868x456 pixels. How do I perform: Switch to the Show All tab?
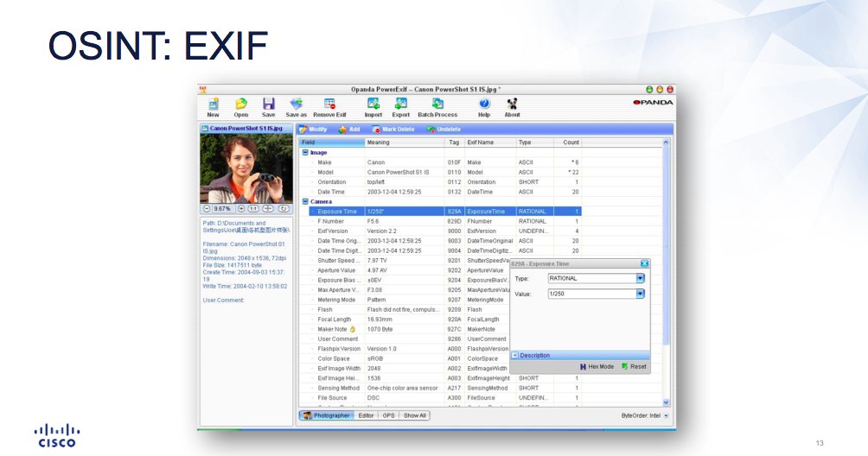415,415
